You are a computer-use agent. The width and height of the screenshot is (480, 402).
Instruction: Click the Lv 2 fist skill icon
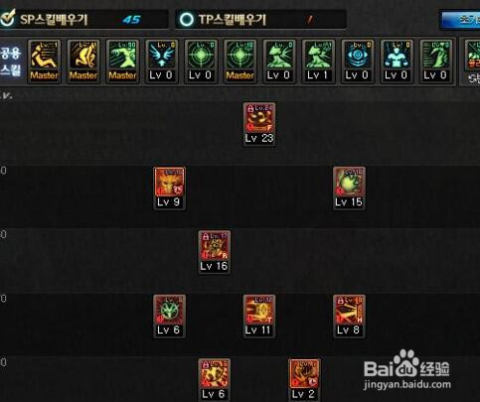click(x=304, y=380)
